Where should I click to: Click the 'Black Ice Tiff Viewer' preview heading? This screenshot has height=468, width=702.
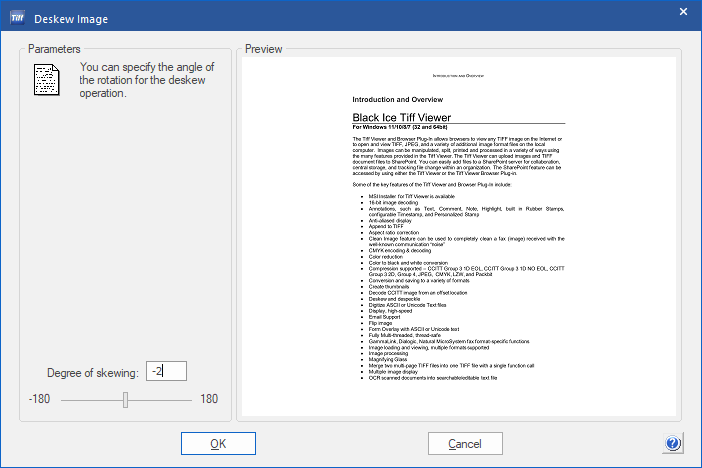click(x=402, y=117)
